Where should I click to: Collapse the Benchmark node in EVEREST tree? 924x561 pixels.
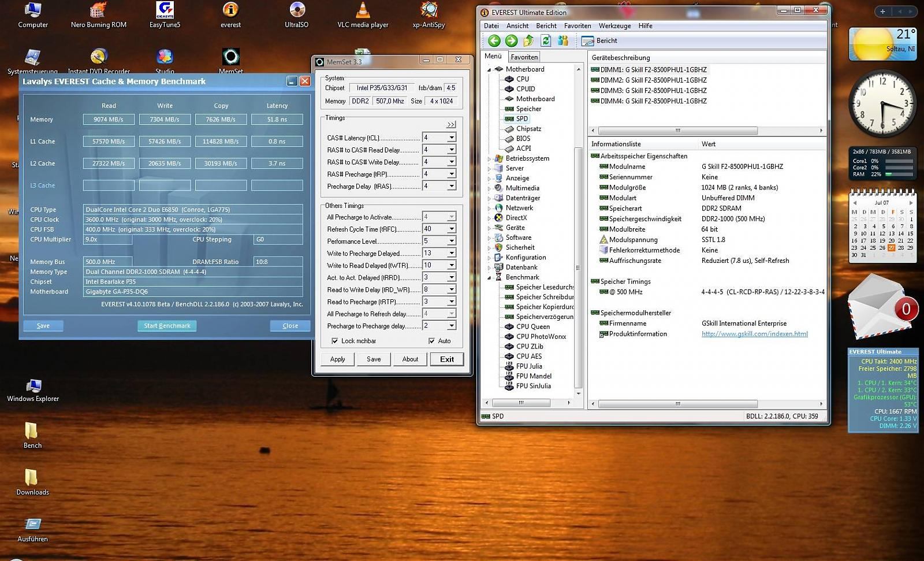coord(489,278)
